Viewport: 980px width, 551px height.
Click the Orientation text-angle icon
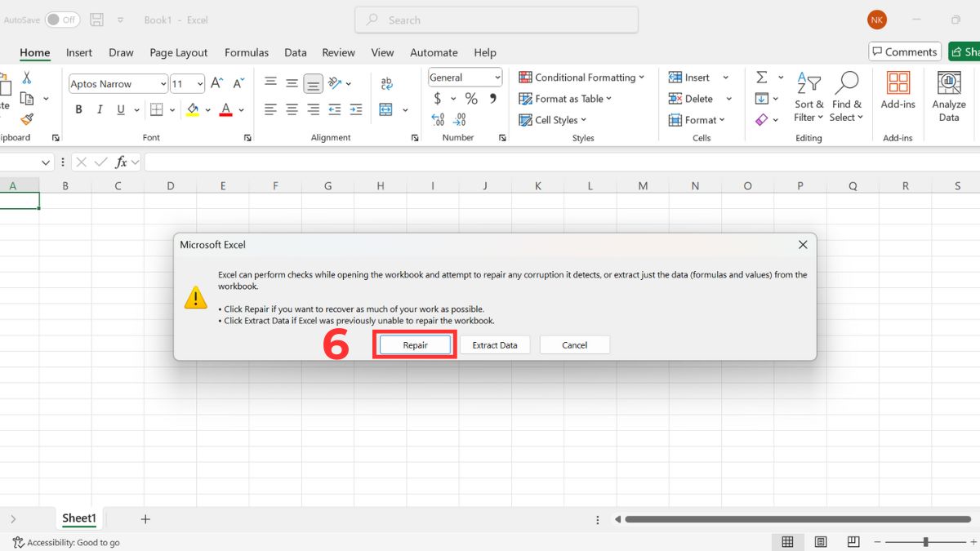[334, 83]
